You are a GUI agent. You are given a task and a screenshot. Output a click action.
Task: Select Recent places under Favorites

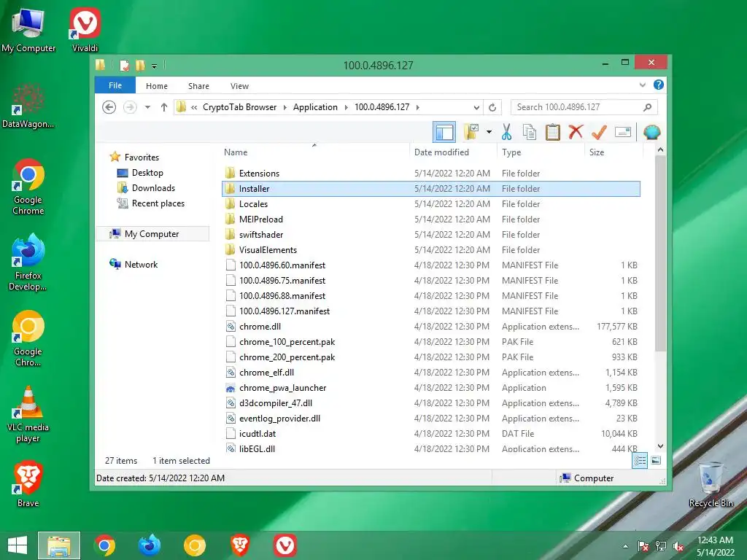(x=158, y=203)
